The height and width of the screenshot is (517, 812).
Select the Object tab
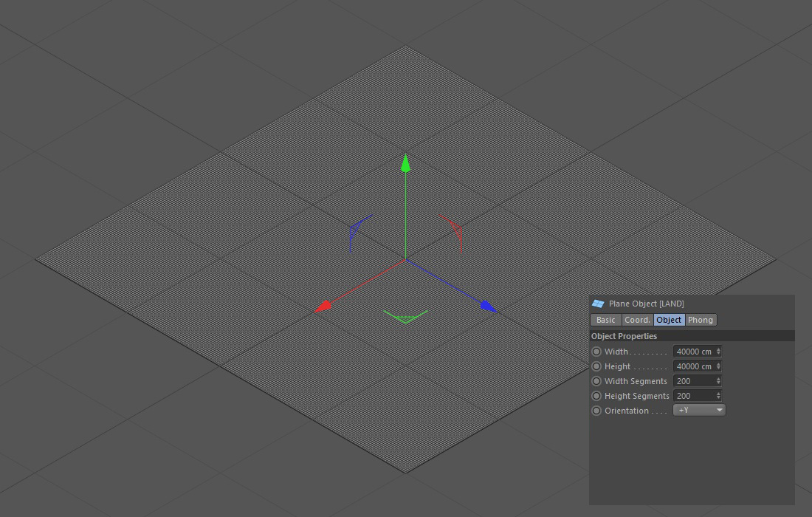(669, 320)
